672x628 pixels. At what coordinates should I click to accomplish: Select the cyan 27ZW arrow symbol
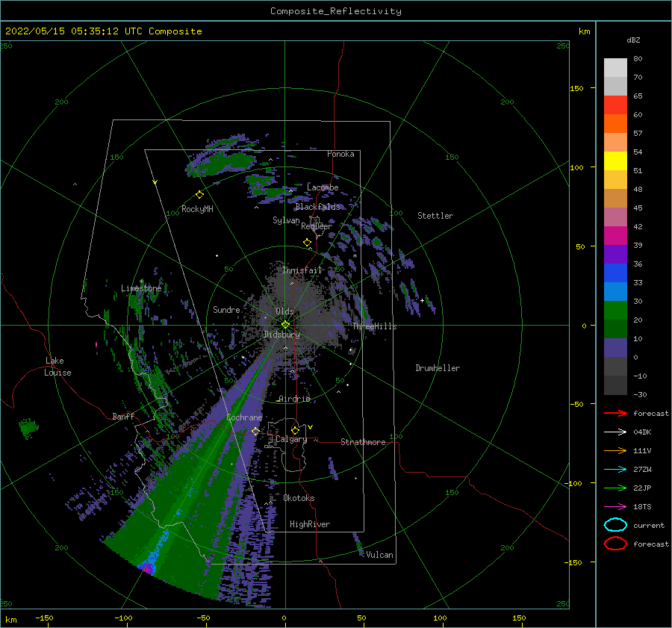point(615,470)
